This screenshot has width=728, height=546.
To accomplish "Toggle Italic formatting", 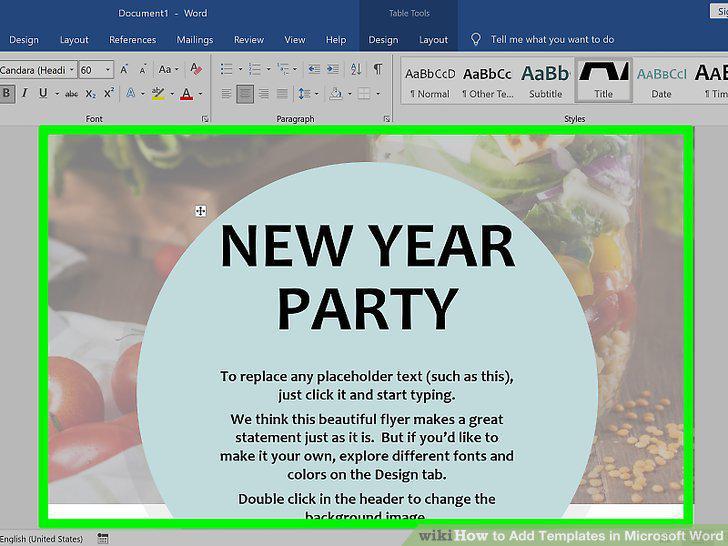I will [25, 93].
